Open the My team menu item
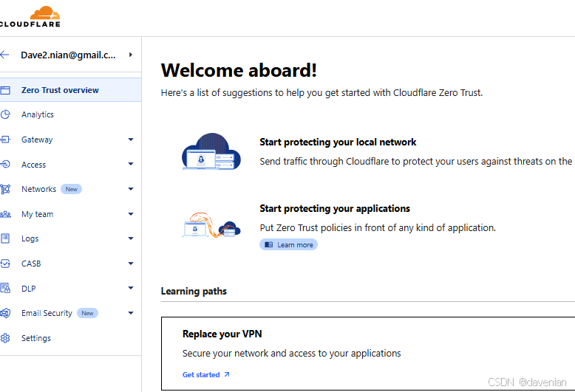Screen dimensions: 575x392 [38, 214]
